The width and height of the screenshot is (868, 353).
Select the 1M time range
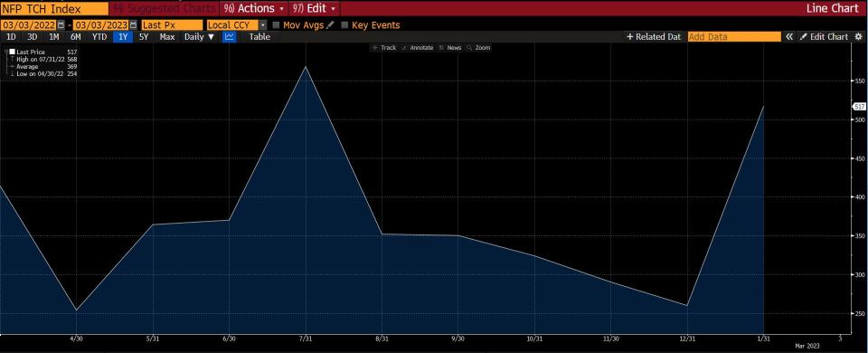(53, 36)
